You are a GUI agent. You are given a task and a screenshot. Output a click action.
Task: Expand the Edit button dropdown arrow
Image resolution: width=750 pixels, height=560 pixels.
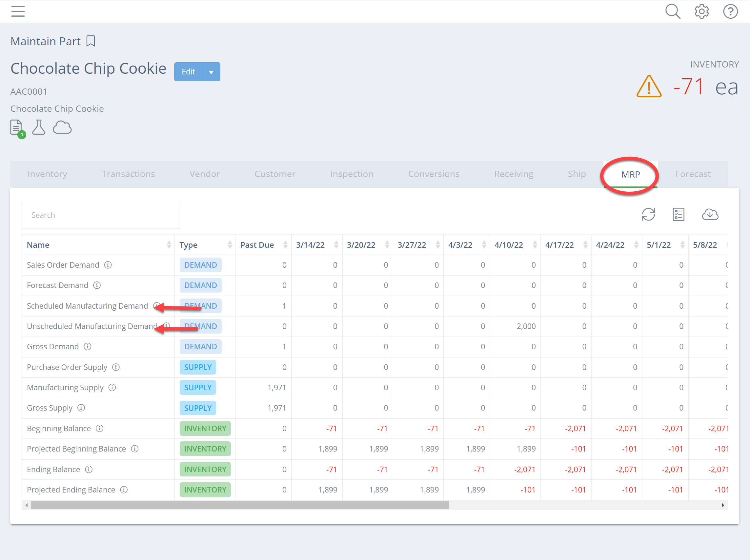pos(211,72)
